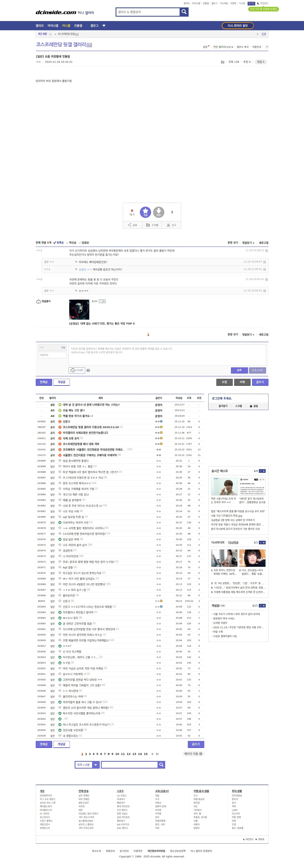Click previous arrow in 댓글돌이 1/20 pager
This screenshot has width=304, height=868.
pos(101,301)
